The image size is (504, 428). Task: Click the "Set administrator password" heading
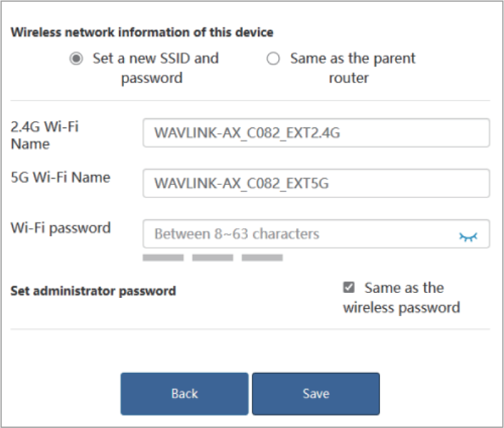point(93,291)
